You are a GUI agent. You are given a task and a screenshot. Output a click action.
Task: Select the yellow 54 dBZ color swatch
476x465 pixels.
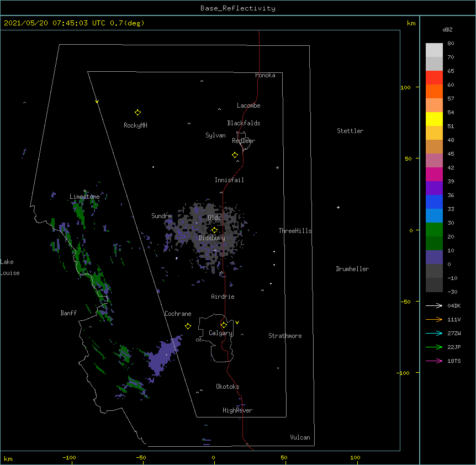click(x=434, y=119)
